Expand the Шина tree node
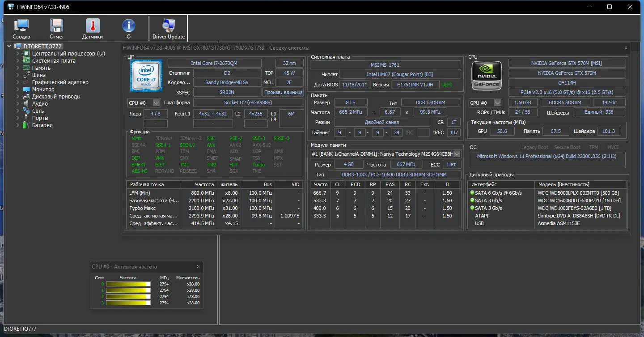The image size is (644, 337). [x=18, y=75]
